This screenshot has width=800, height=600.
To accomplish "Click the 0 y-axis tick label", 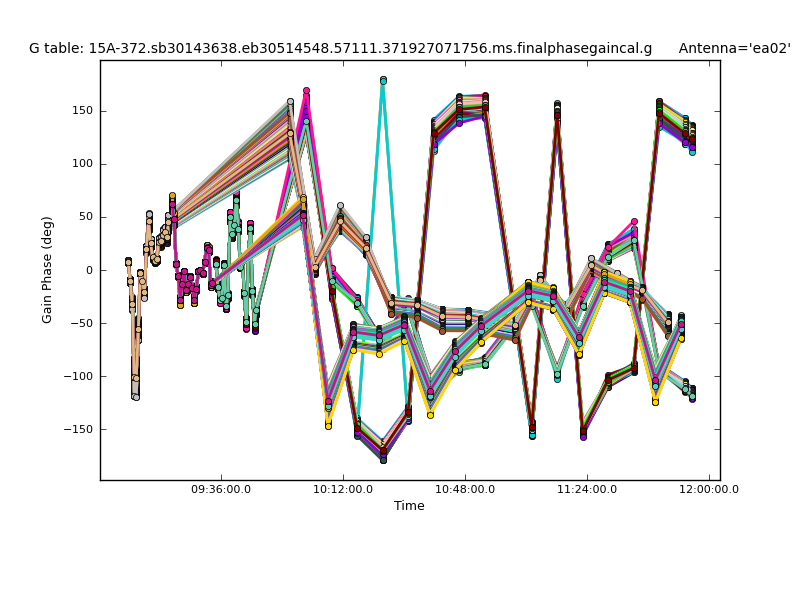I will coord(89,270).
